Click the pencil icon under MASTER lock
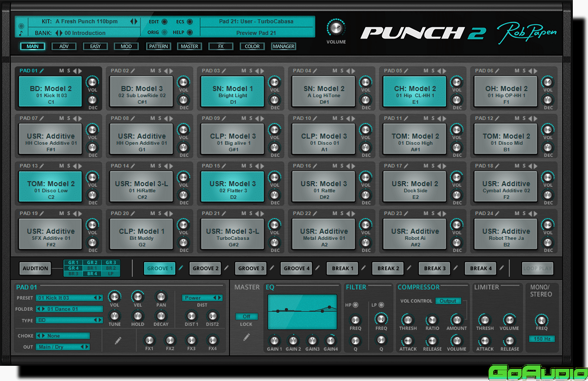Viewport: 588px width, 381px height. 246,337
